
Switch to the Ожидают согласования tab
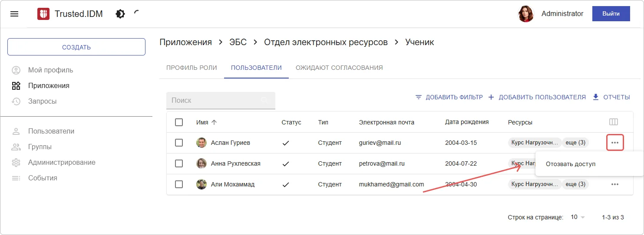[339, 68]
